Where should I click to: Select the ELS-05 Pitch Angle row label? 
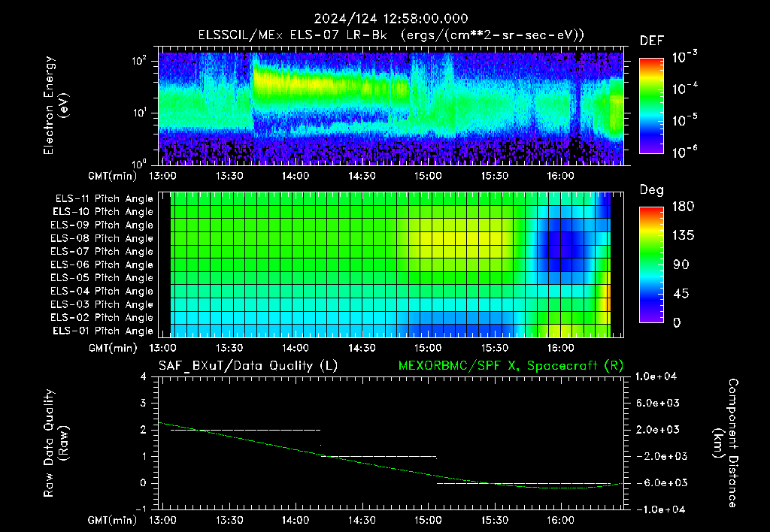102,278
